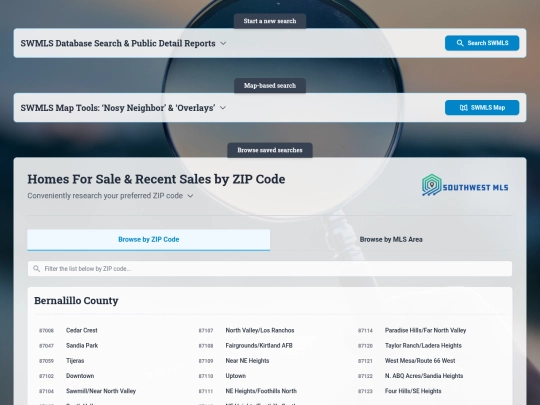Open 87123 Four Hills/SE Heights listing
The image size is (540, 405).
(399, 391)
